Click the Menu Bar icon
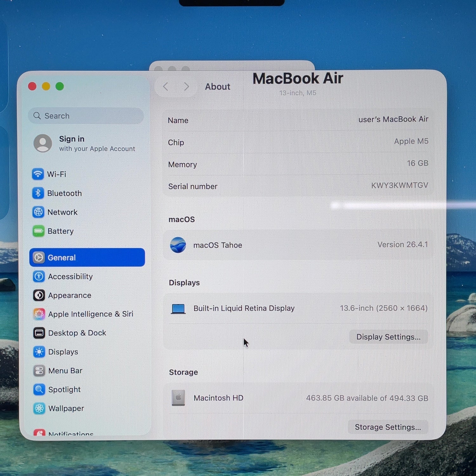The image size is (476, 476). (39, 370)
